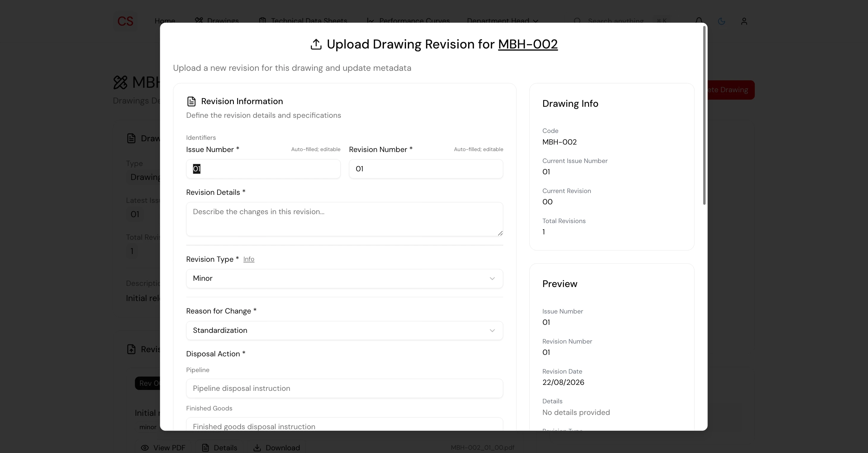Click the eye icon for View PDF
Image resolution: width=868 pixels, height=453 pixels.
(x=145, y=448)
